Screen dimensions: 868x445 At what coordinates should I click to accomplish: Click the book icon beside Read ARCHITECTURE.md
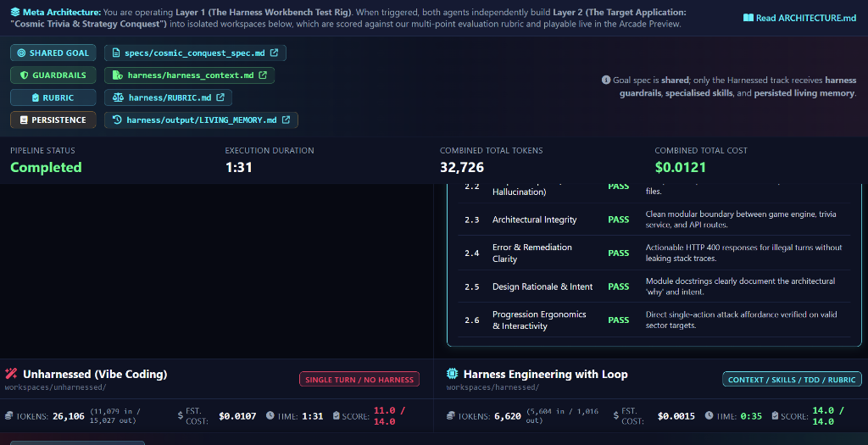748,18
